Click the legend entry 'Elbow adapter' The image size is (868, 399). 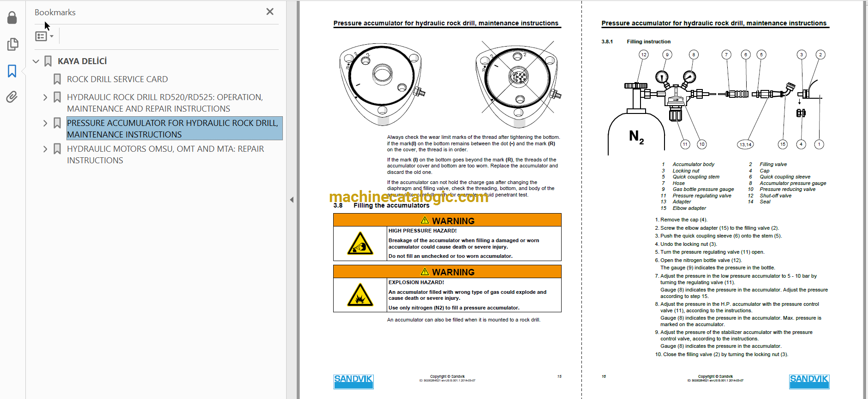689,208
